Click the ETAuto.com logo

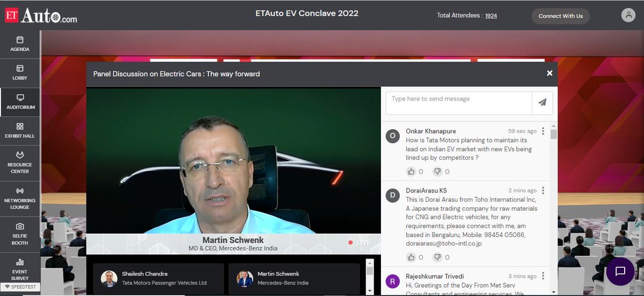click(41, 16)
